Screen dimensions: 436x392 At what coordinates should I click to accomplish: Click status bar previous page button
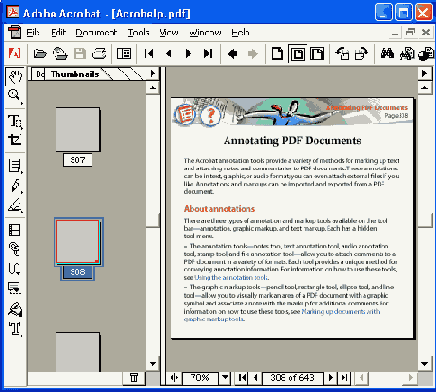tap(255, 378)
